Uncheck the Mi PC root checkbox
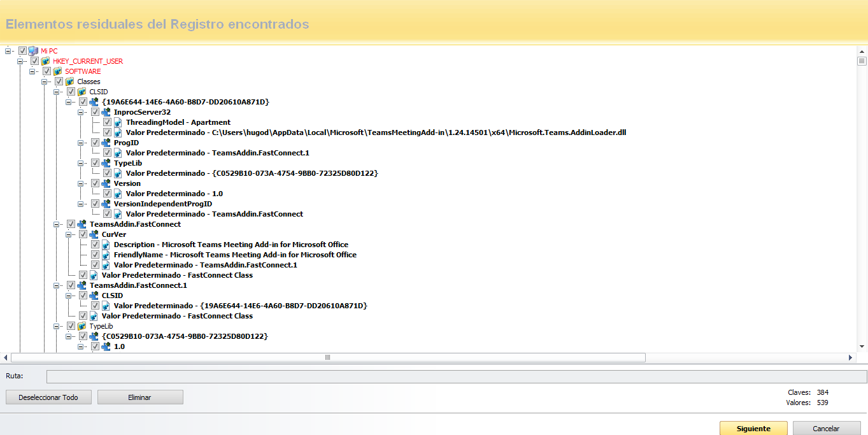868x435 pixels. click(23, 51)
